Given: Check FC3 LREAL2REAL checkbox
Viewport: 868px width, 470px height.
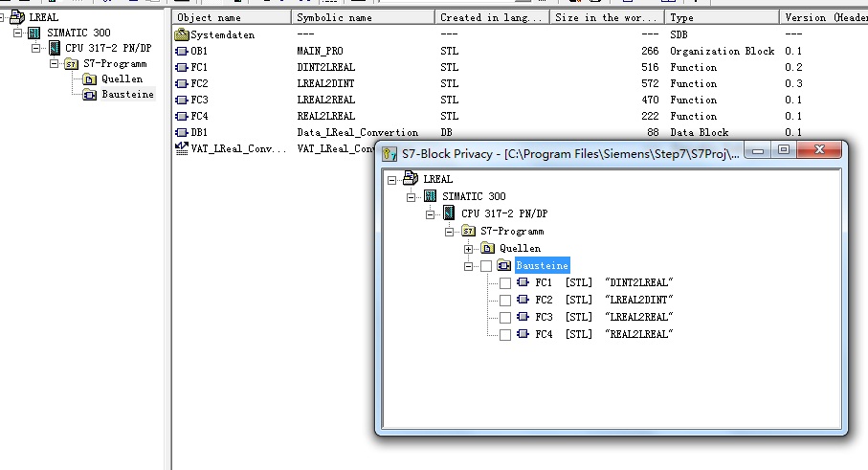Looking at the screenshot, I should point(505,318).
